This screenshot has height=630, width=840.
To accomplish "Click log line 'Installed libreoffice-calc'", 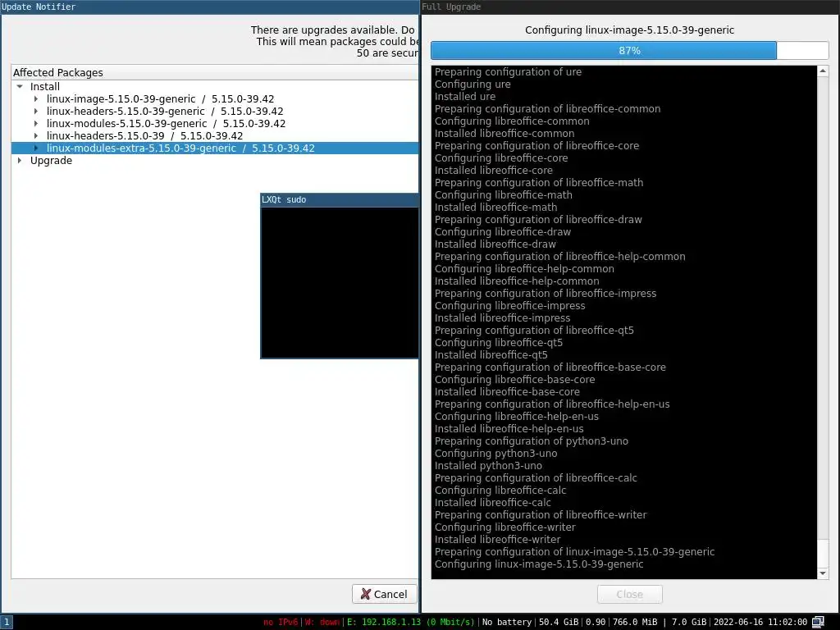I will [492, 503].
